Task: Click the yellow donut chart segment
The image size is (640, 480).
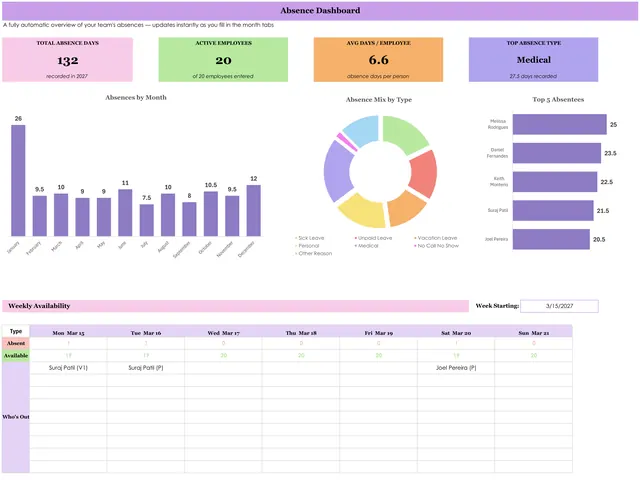Action: point(363,212)
